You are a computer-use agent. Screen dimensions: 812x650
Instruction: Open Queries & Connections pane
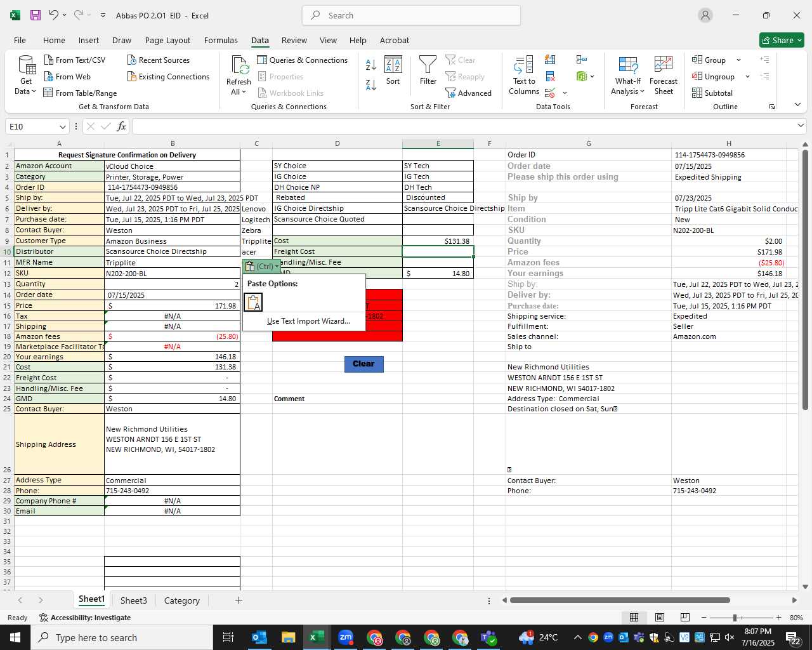click(303, 60)
